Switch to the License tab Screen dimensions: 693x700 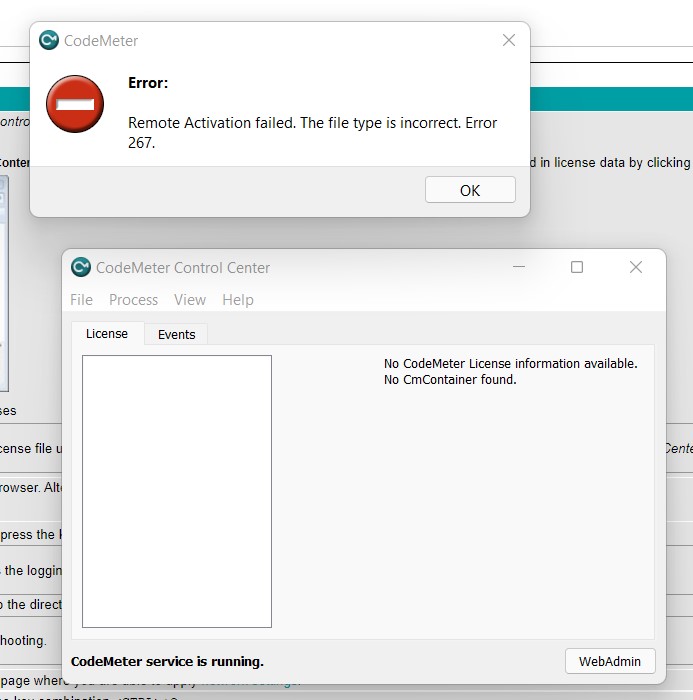(x=107, y=333)
